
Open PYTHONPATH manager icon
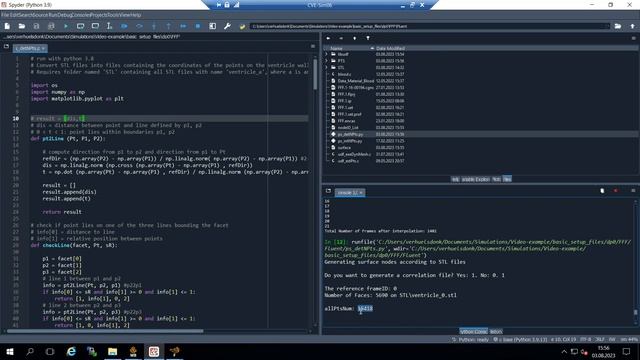[x=242, y=26]
